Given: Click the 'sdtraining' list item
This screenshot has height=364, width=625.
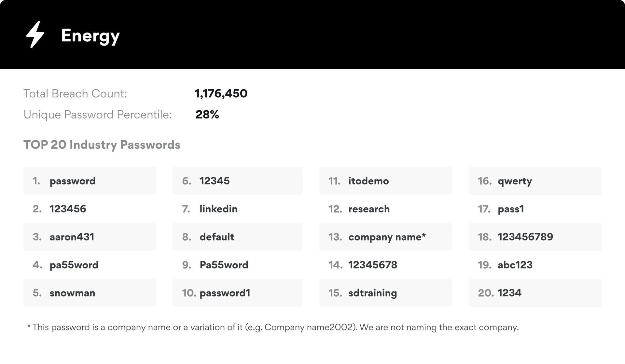Looking at the screenshot, I should click(x=372, y=293).
